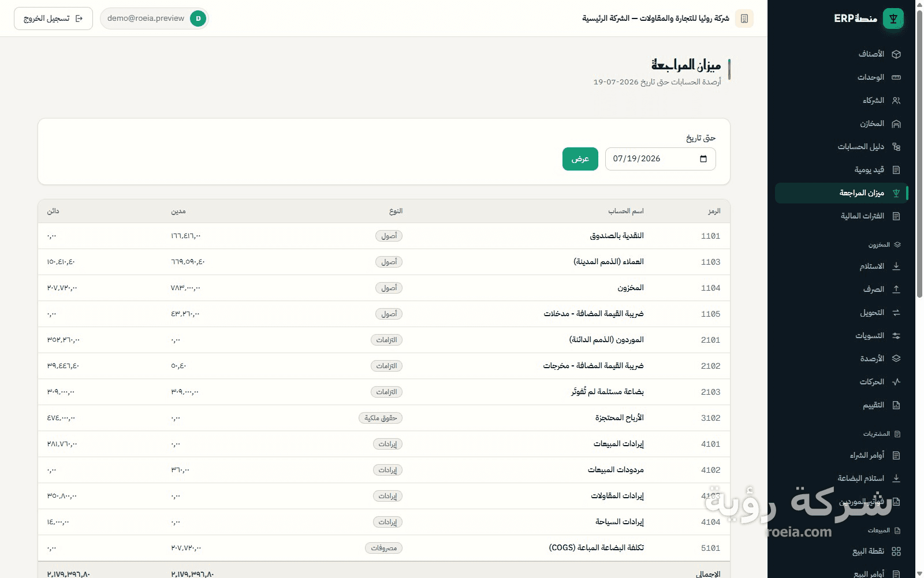This screenshot has height=578, width=924.
Task: Click تكلفة البضاعة المباعة (COGS) account name
Action: coord(597,548)
